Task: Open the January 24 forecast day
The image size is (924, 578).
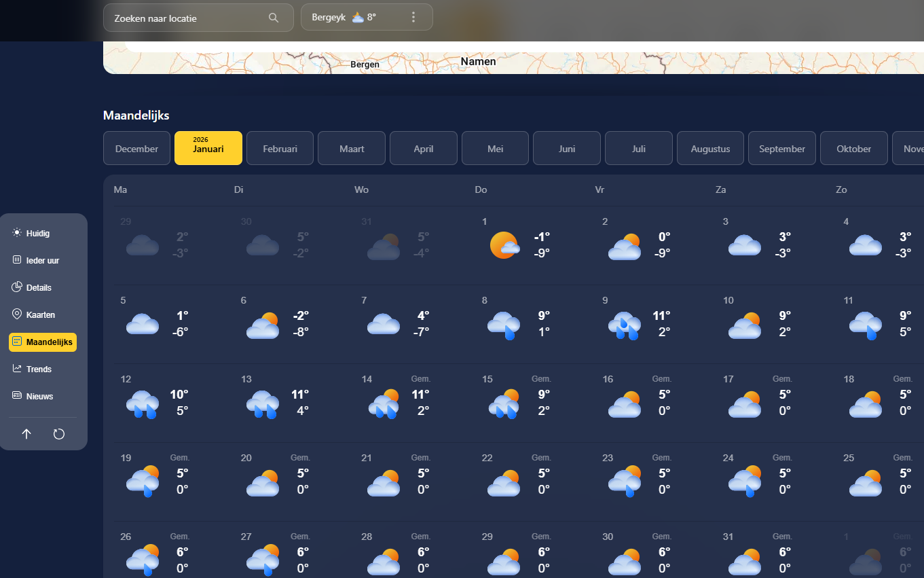Action: click(x=774, y=482)
